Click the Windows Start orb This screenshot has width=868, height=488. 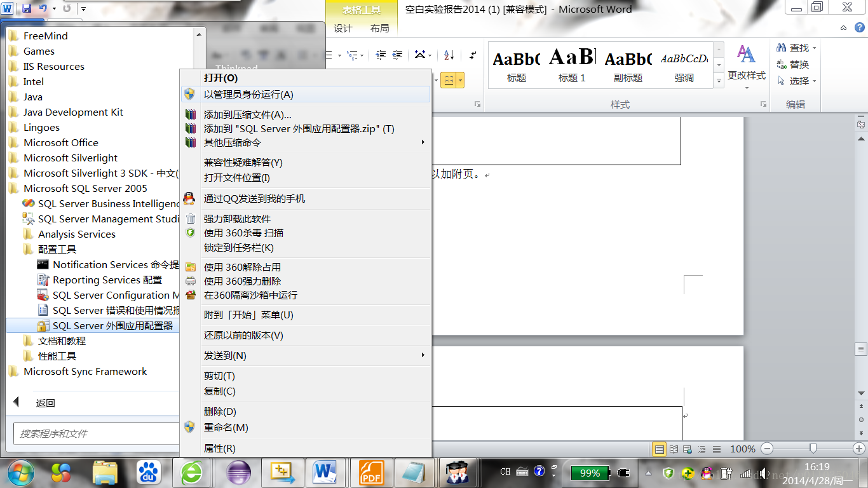[20, 472]
